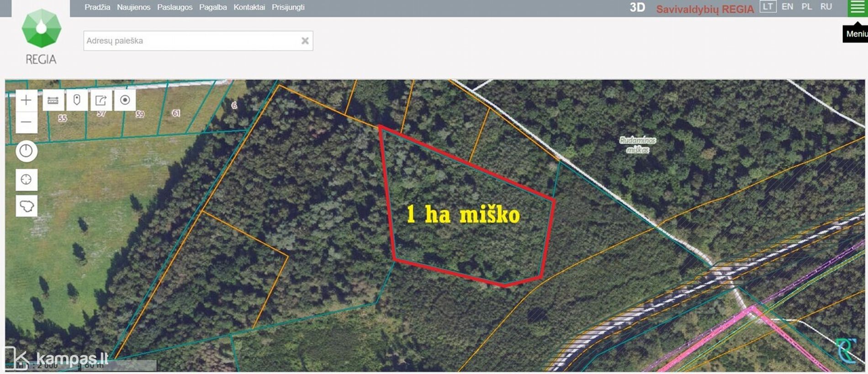Image resolution: width=868 pixels, height=374 pixels.
Task: Click the crosshair my-location button
Action: pyautogui.click(x=26, y=179)
